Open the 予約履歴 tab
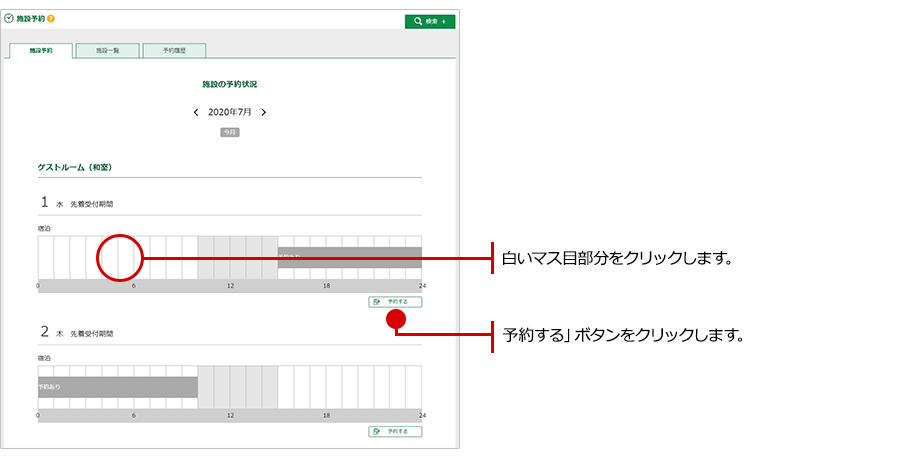The height and width of the screenshot is (459, 900). [x=174, y=50]
